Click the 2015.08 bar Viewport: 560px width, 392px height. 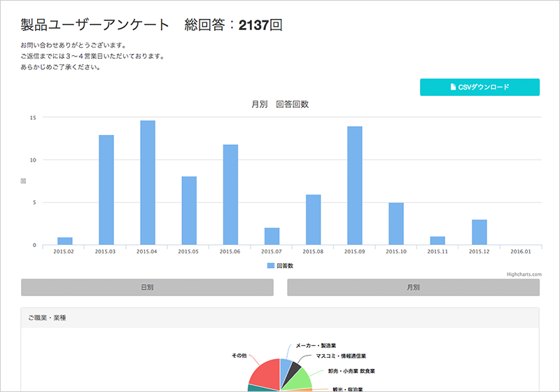314,220
